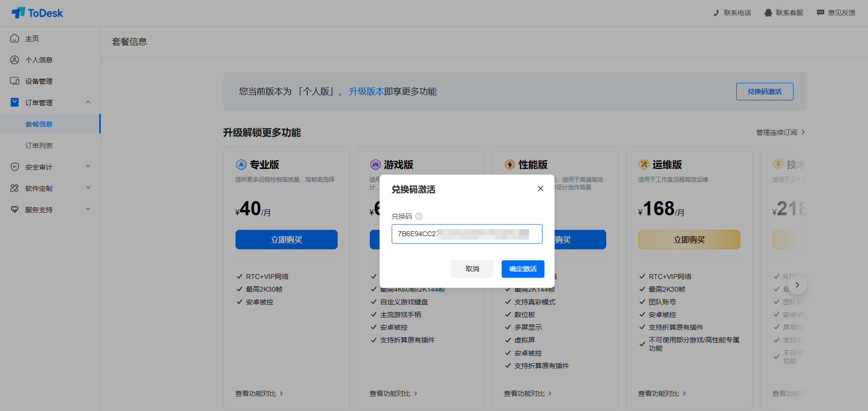Open 查看功能对比 under 专业版

tap(259, 393)
